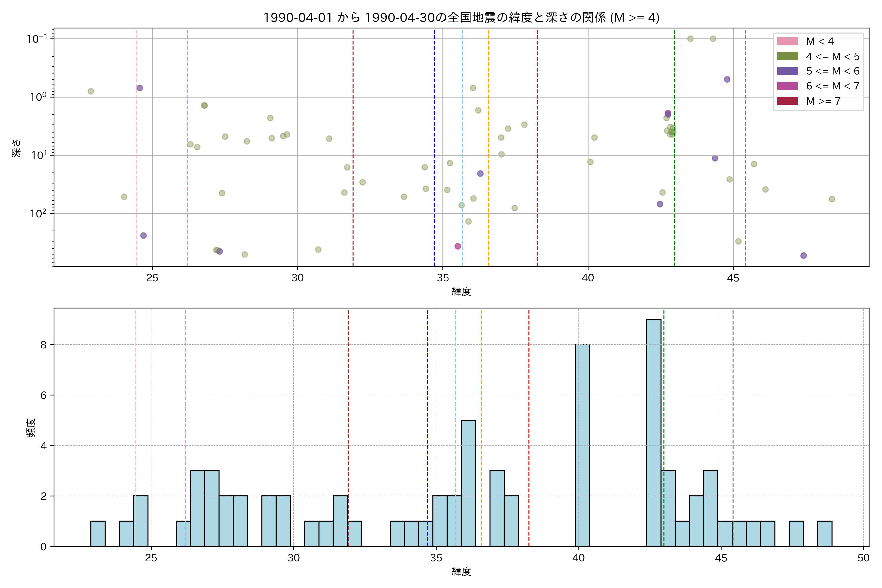Click the leftmost scatter point near latitude 23
The image size is (882, 588).
point(91,91)
